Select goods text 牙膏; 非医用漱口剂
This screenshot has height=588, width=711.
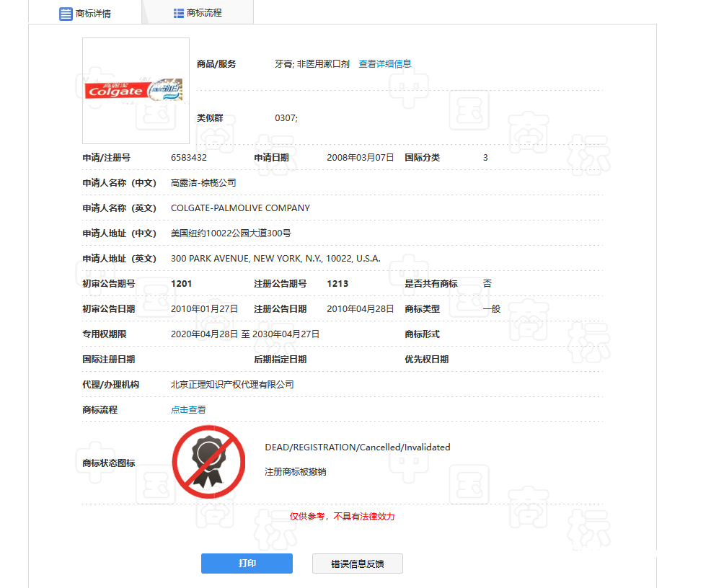point(312,64)
